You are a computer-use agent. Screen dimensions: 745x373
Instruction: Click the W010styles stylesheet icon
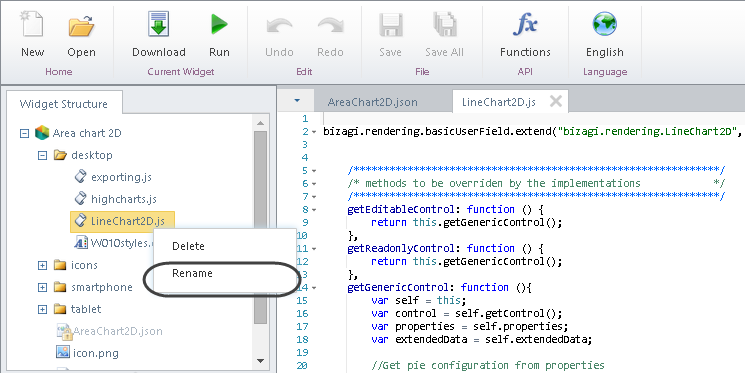81,242
